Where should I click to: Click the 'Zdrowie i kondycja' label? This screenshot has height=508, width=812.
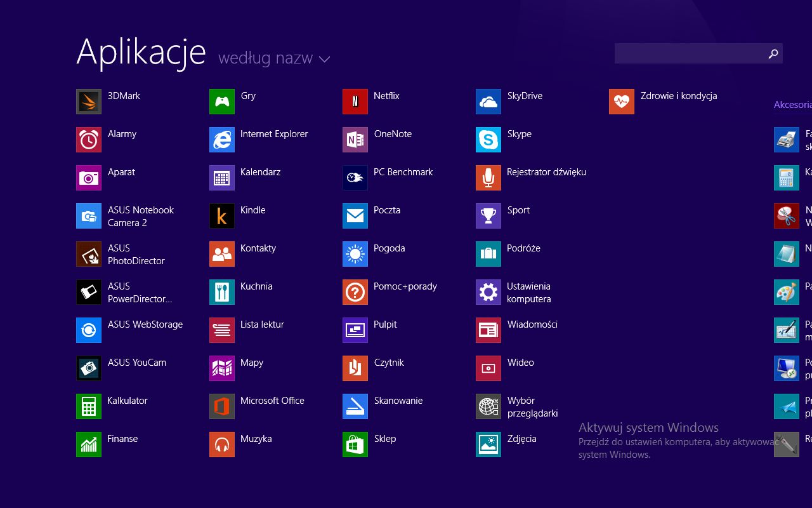point(679,96)
